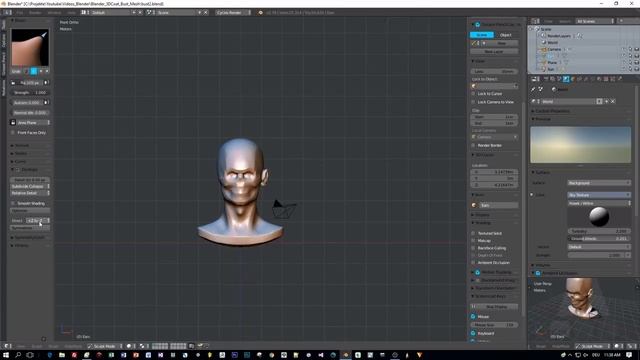640x360 pixels.
Task: Toggle autosmooth pressure sensitivity icon
Action: point(46,103)
